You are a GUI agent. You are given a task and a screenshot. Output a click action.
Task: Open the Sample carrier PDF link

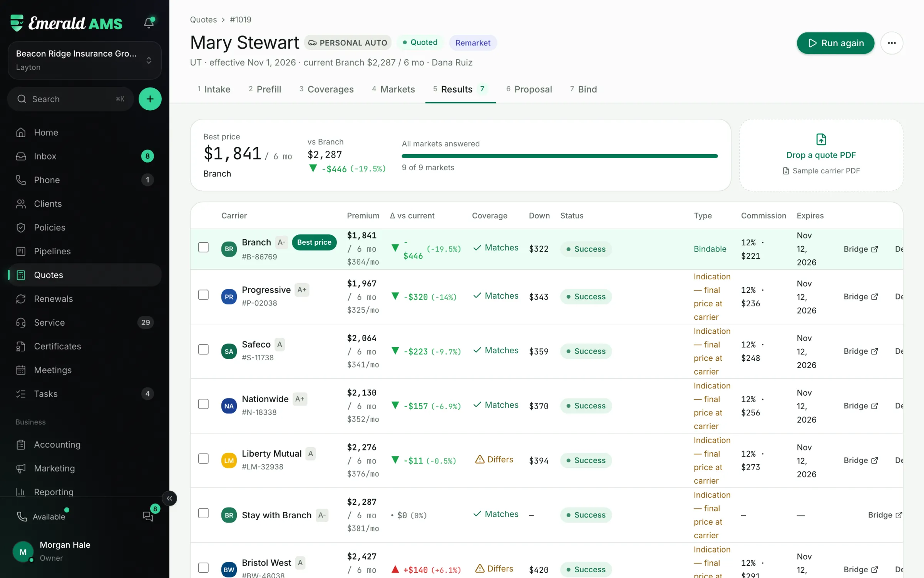(x=821, y=171)
